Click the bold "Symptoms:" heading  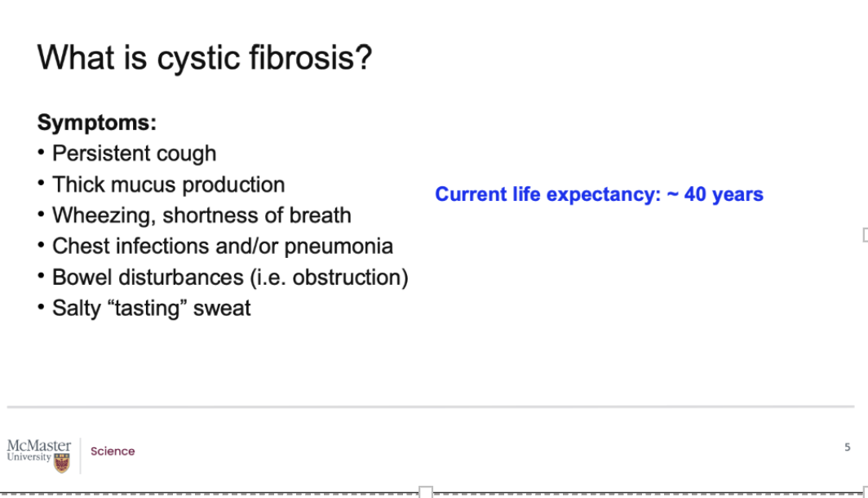(x=97, y=123)
